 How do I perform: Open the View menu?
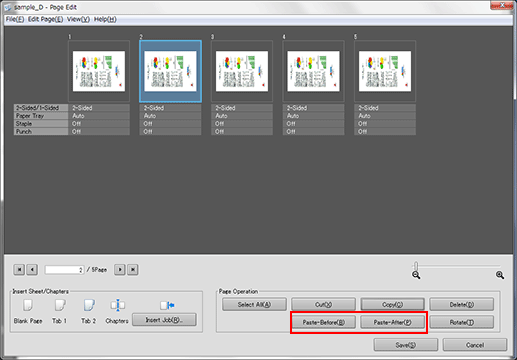78,19
